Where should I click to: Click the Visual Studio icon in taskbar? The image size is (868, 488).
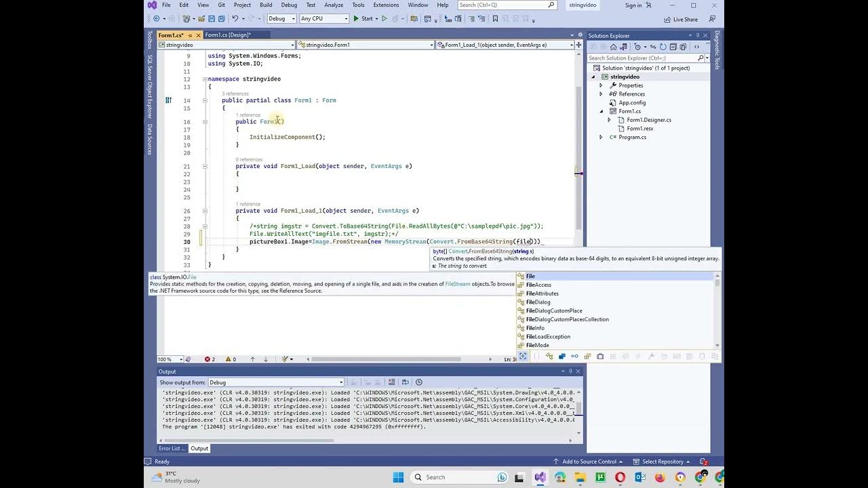tap(540, 477)
